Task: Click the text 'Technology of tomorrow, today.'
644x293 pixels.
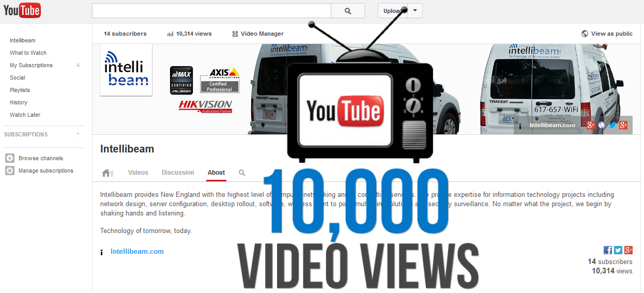Action: pyautogui.click(x=146, y=231)
